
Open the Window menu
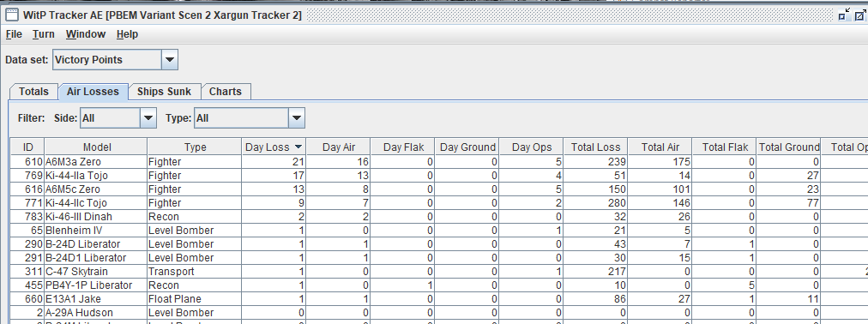pyautogui.click(x=85, y=34)
